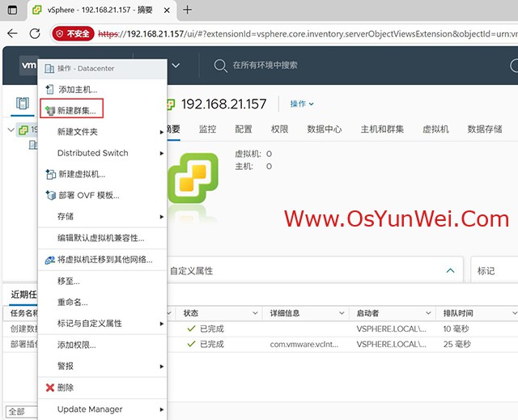
Task: Click the 不安全 security badge
Action: point(74,34)
